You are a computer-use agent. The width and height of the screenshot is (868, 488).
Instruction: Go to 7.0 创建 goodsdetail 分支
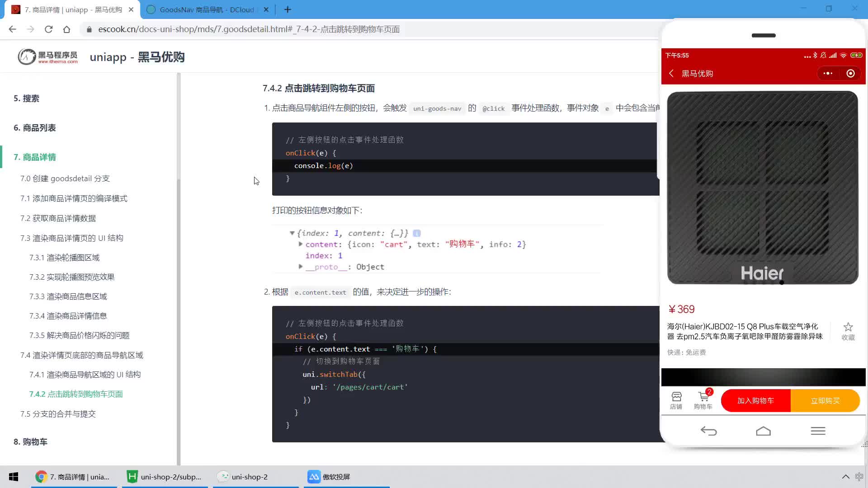65,178
